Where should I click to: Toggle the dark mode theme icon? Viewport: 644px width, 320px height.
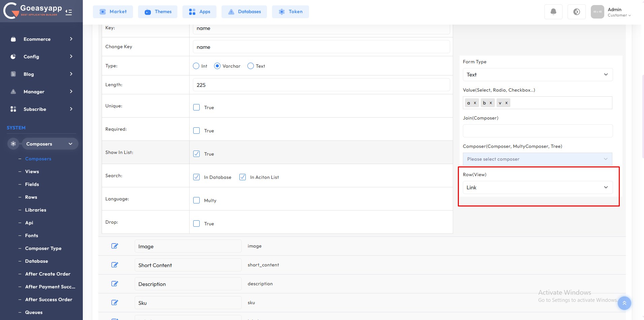tap(576, 12)
